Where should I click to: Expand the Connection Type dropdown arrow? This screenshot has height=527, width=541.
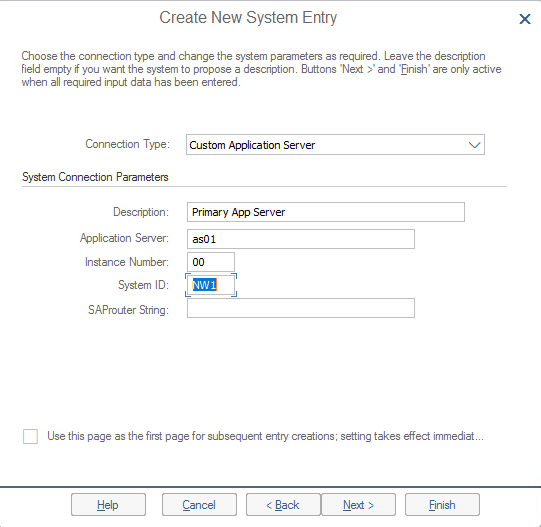click(x=474, y=145)
